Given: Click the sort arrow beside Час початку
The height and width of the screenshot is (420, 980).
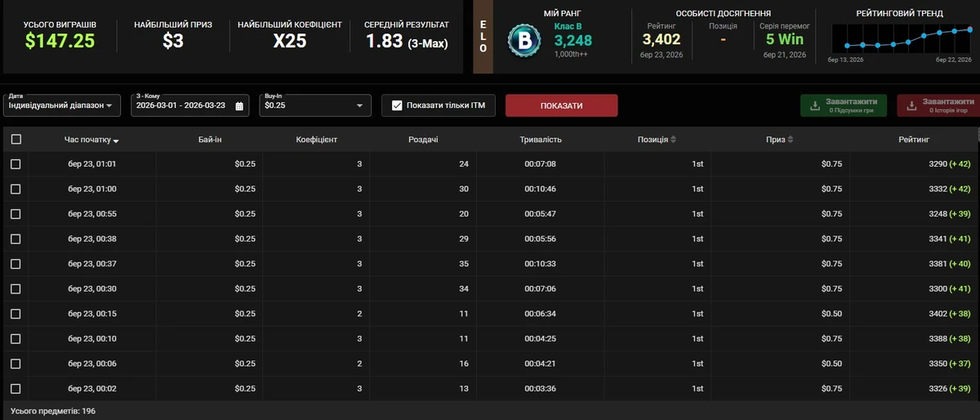Looking at the screenshot, I should click(116, 141).
